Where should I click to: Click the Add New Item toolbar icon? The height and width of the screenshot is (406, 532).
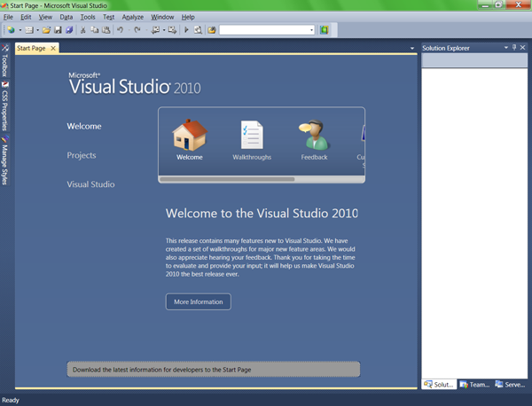pos(29,30)
